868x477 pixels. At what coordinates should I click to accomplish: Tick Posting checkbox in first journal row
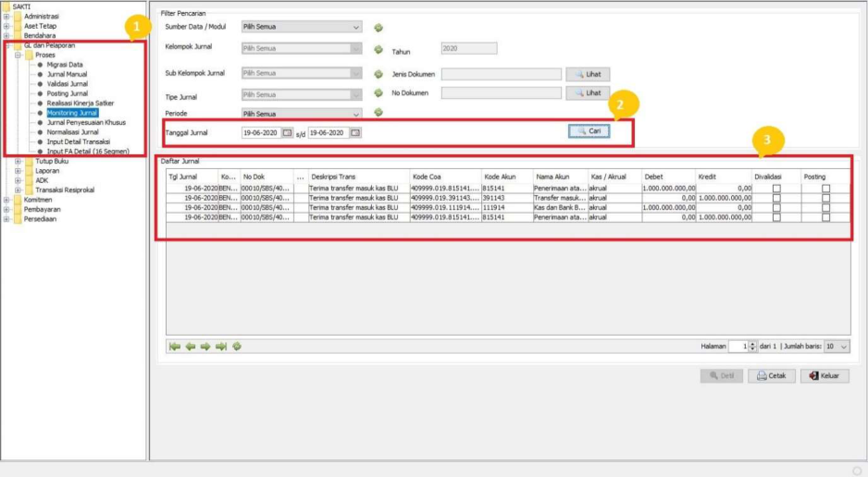coord(825,188)
